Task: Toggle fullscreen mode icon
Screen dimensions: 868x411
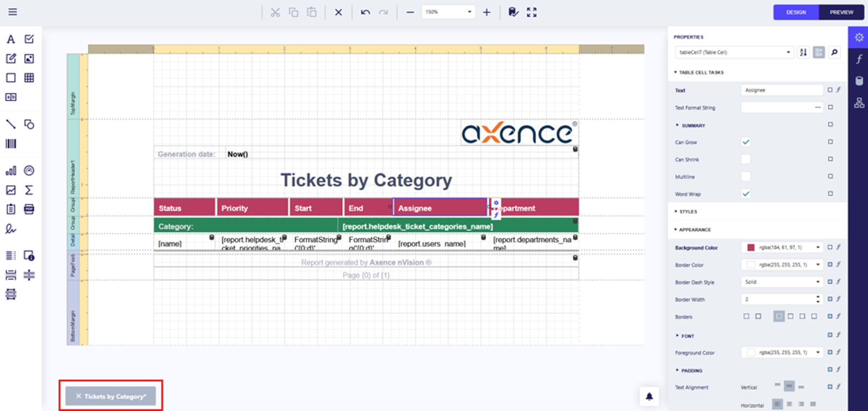Action: pyautogui.click(x=532, y=12)
